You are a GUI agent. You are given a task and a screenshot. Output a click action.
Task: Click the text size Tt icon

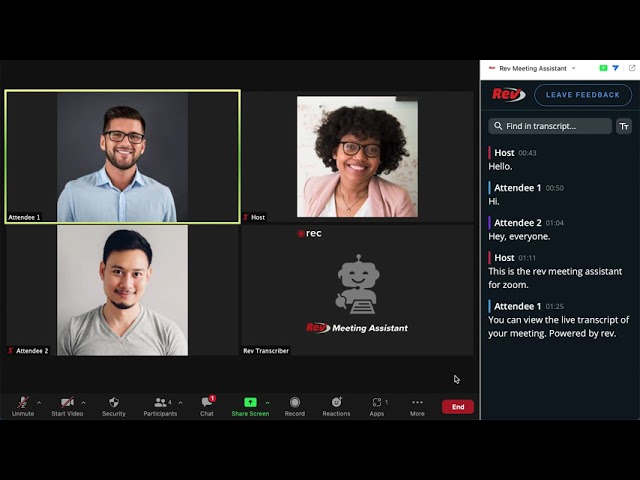coord(624,127)
